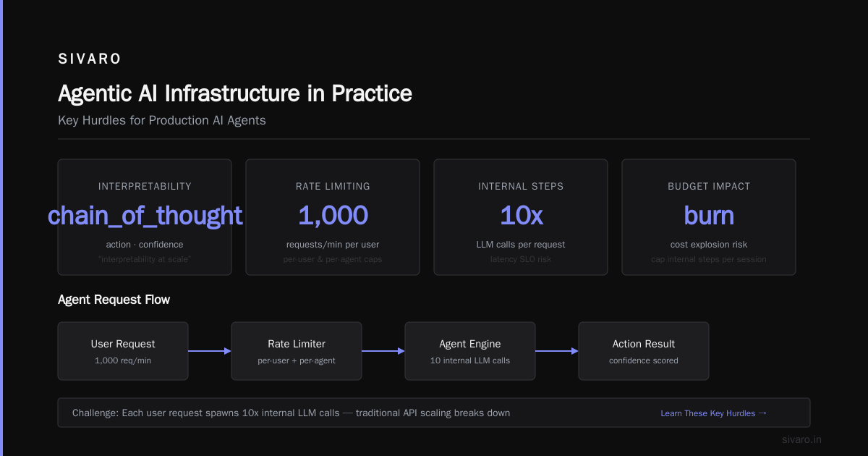Viewport: 868px width, 456px height.
Task: Click arrow between Rate Limiter and Agent Engine
Action: pyautogui.click(x=383, y=351)
